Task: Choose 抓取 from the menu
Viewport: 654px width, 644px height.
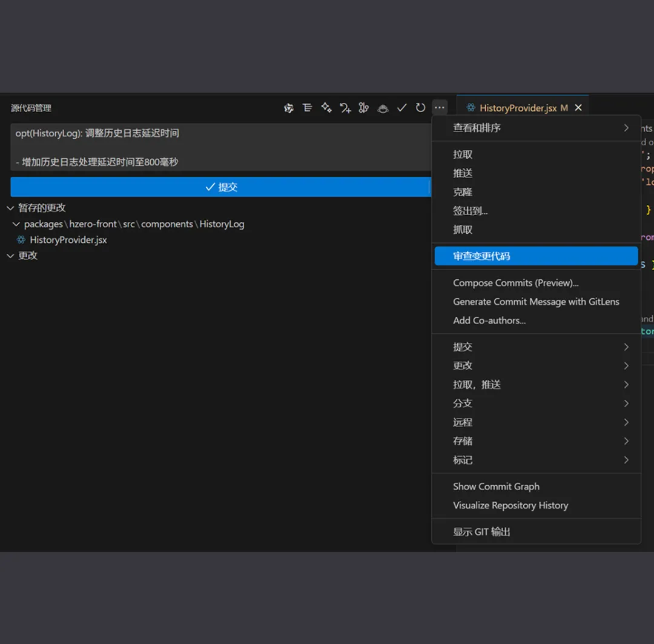Action: tap(537, 230)
